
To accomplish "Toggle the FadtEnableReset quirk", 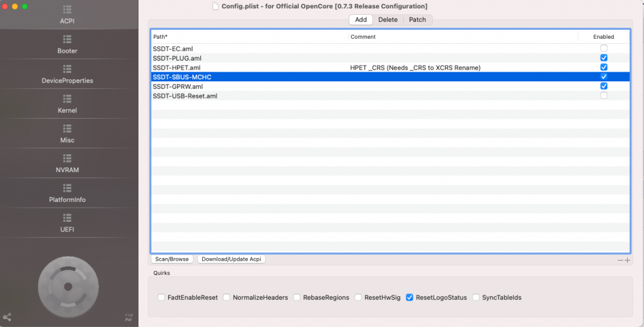I will tap(161, 297).
